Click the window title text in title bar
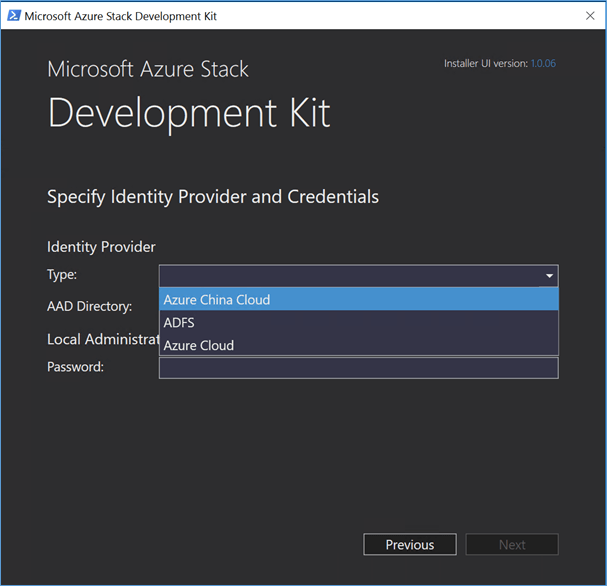This screenshot has width=607, height=586. (120, 16)
